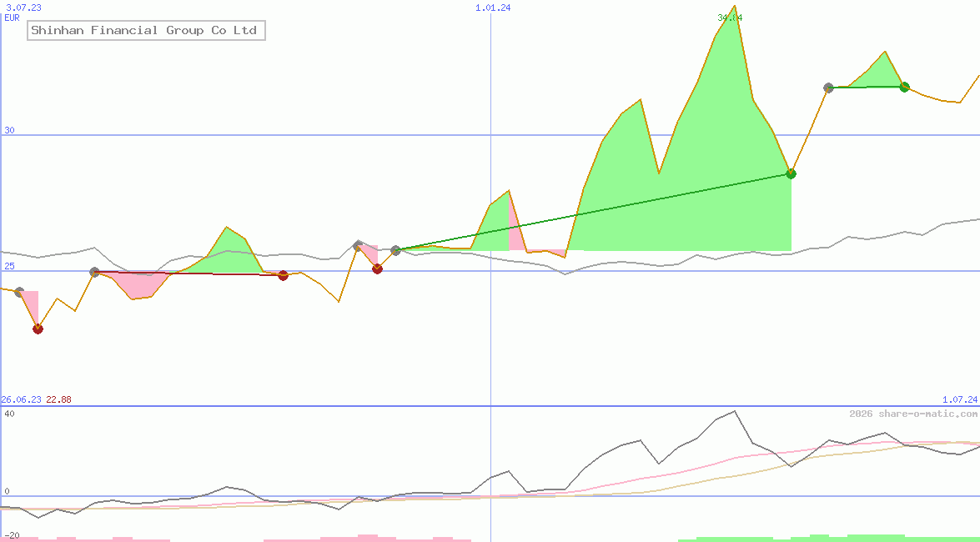Screen dimensions: 980x542
Task: Select red marker just left of long green line start
Action: [x=378, y=268]
